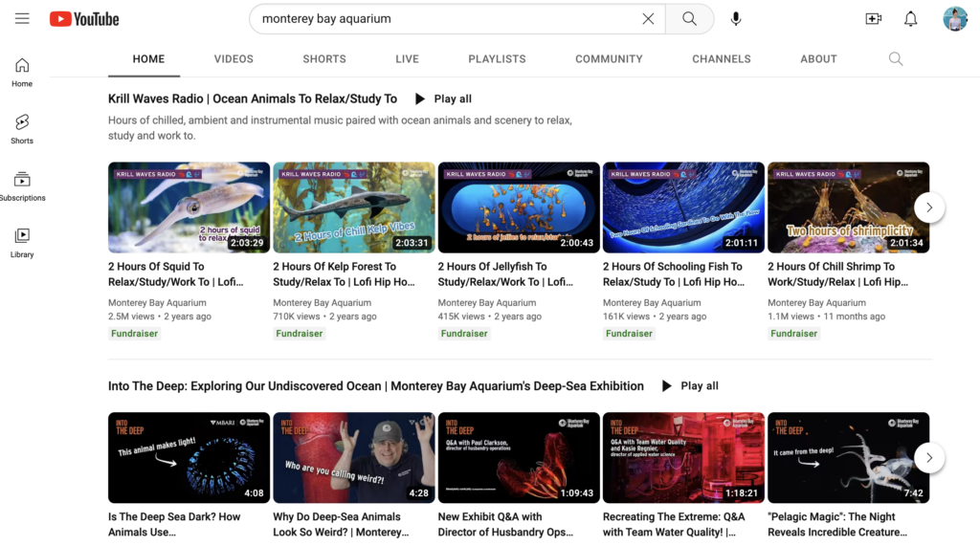980x546 pixels.
Task: Open 'Is The Deep Sea Dark?' title
Action: [174, 525]
